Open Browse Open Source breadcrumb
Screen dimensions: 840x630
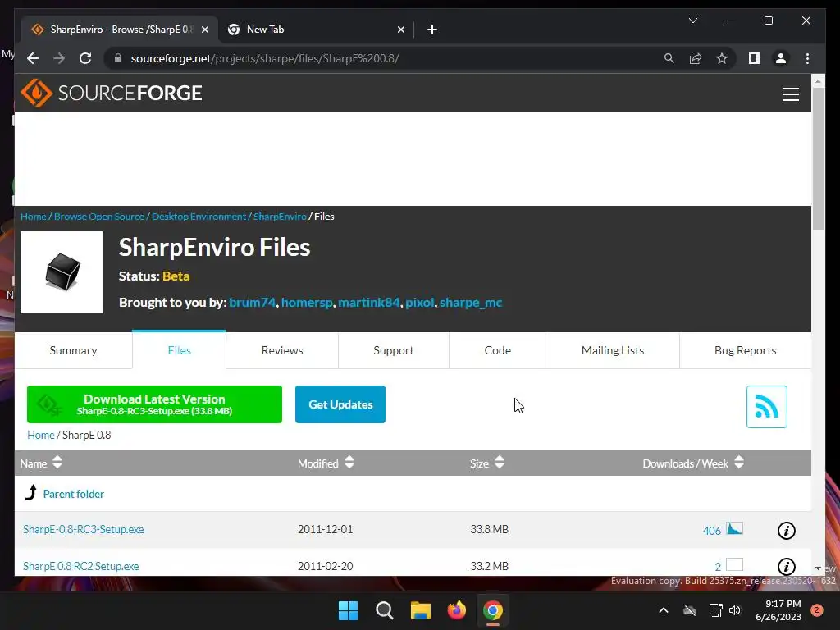pyautogui.click(x=99, y=217)
